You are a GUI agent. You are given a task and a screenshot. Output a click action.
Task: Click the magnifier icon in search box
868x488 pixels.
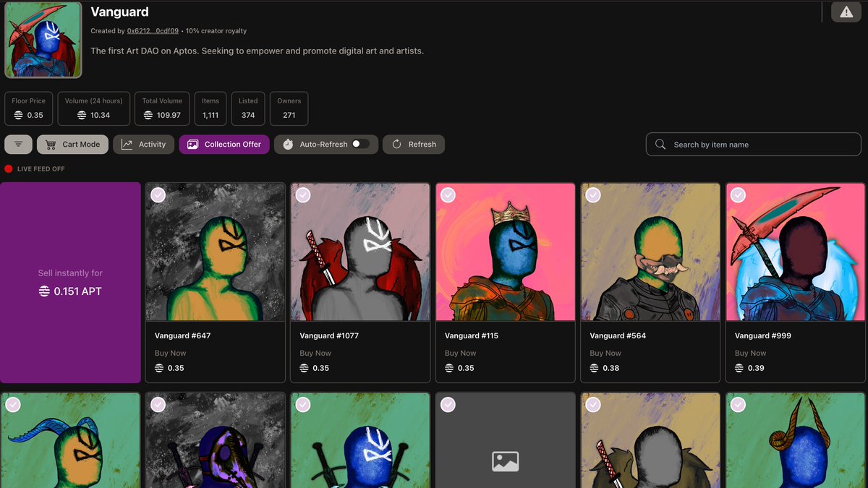pyautogui.click(x=660, y=144)
